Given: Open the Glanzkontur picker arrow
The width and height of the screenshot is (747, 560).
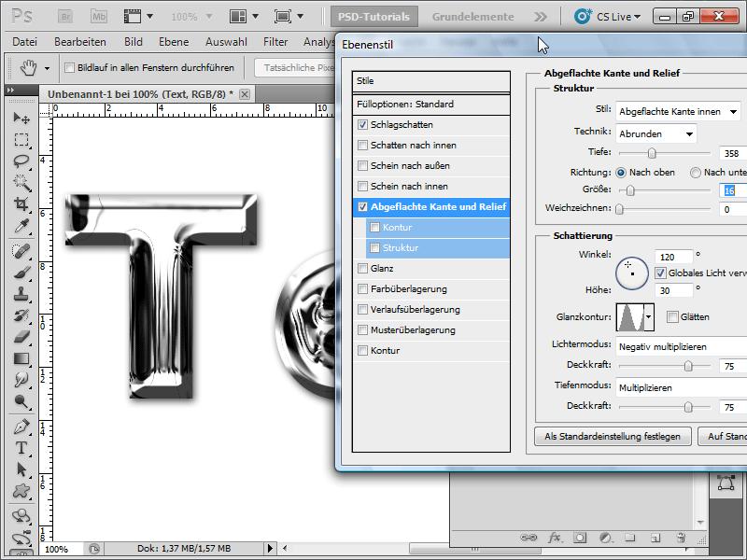Looking at the screenshot, I should click(648, 317).
